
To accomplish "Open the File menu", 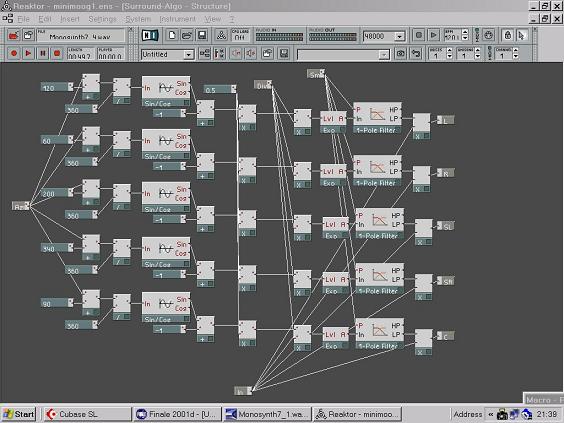I will tap(24, 19).
